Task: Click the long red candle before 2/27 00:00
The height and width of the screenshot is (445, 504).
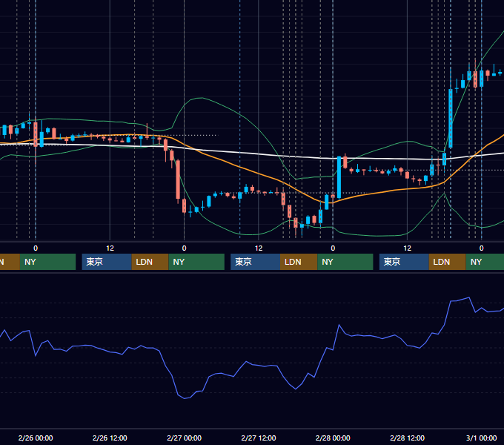Action: pyautogui.click(x=178, y=179)
